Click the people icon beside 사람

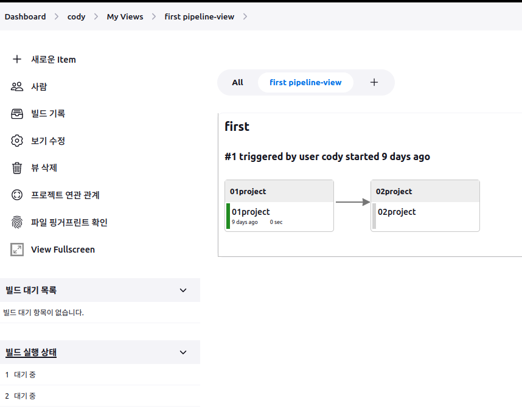pos(17,86)
